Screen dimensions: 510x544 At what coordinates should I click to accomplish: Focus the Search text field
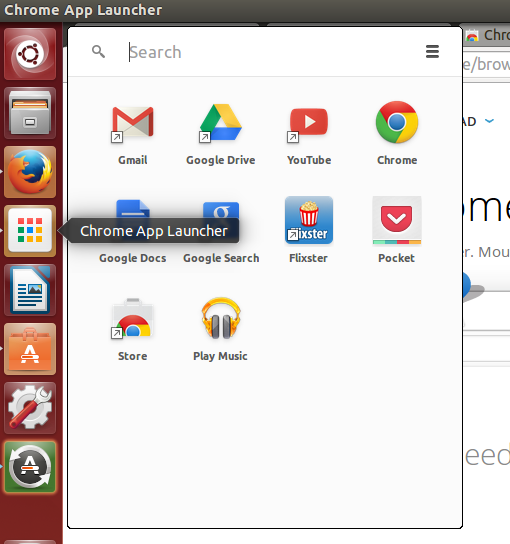point(271,52)
